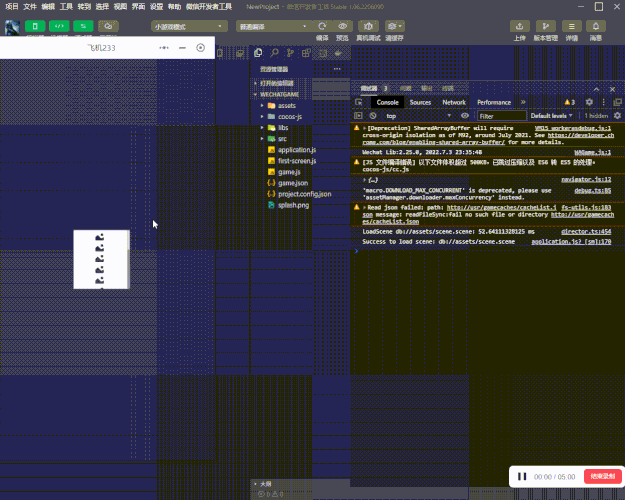Open the 文件 menu
This screenshot has width=625, height=500.
[30, 6]
